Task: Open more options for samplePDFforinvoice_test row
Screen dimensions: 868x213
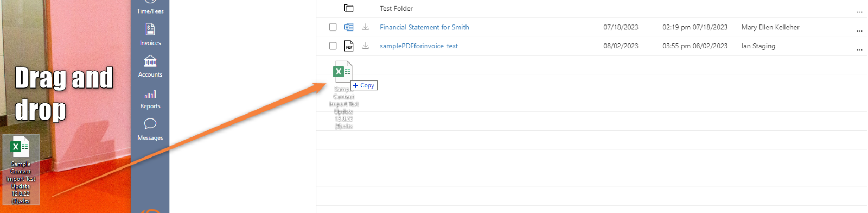Action: [859, 49]
